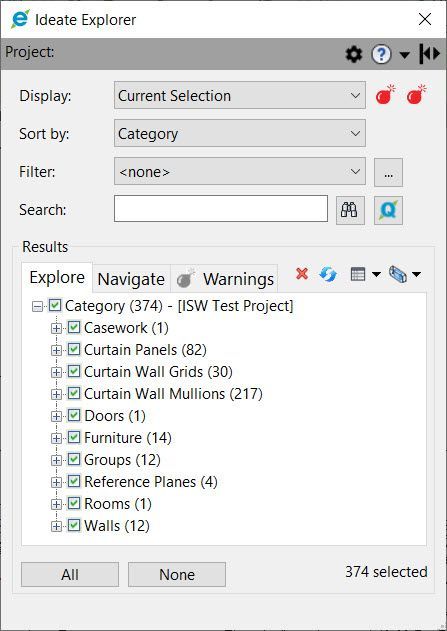
Task: Expand the Reference Planes node
Action: point(56,483)
